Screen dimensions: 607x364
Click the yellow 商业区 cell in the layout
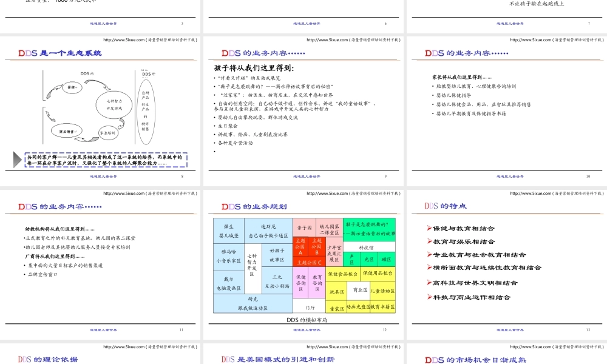point(360,290)
